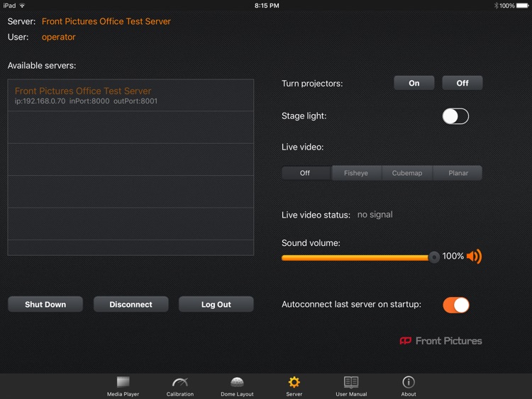Click the Sound volume slider handle
Screen dimensions: 532x399
coord(433,257)
